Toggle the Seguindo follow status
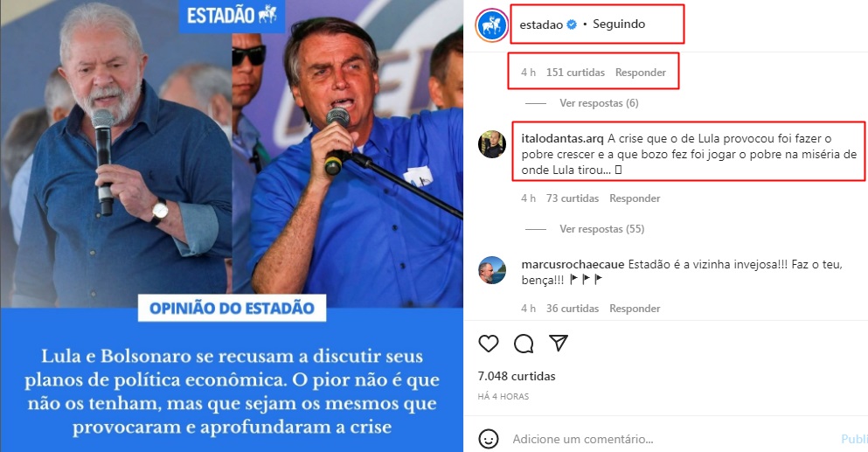 click(618, 24)
